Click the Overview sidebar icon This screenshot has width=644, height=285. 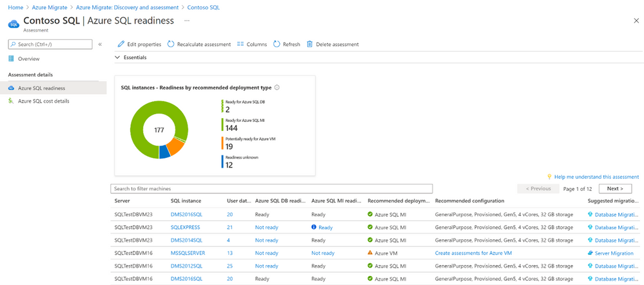coord(11,59)
